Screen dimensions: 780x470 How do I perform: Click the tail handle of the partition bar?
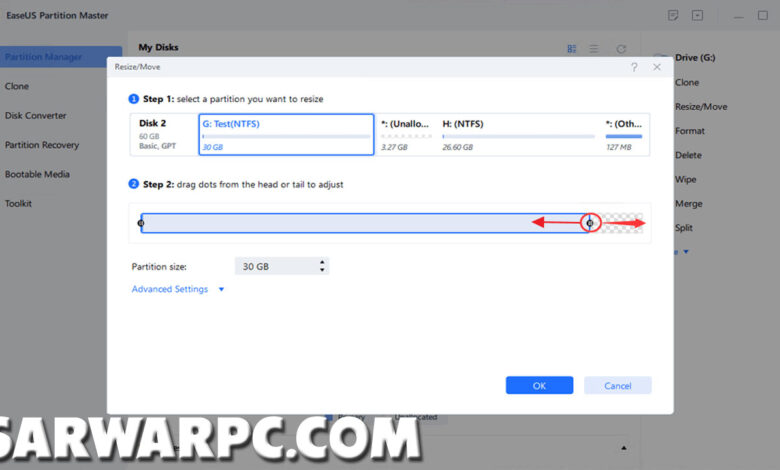(x=590, y=223)
